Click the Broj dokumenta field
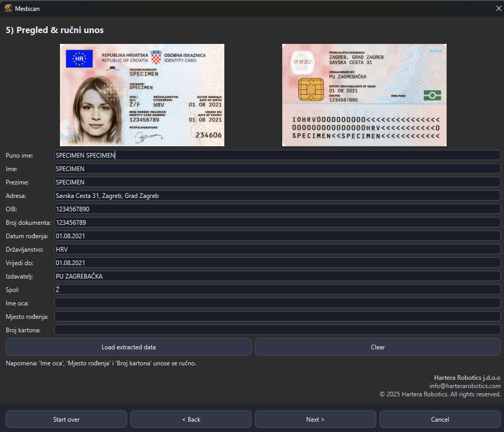This screenshot has width=504, height=432. (277, 222)
